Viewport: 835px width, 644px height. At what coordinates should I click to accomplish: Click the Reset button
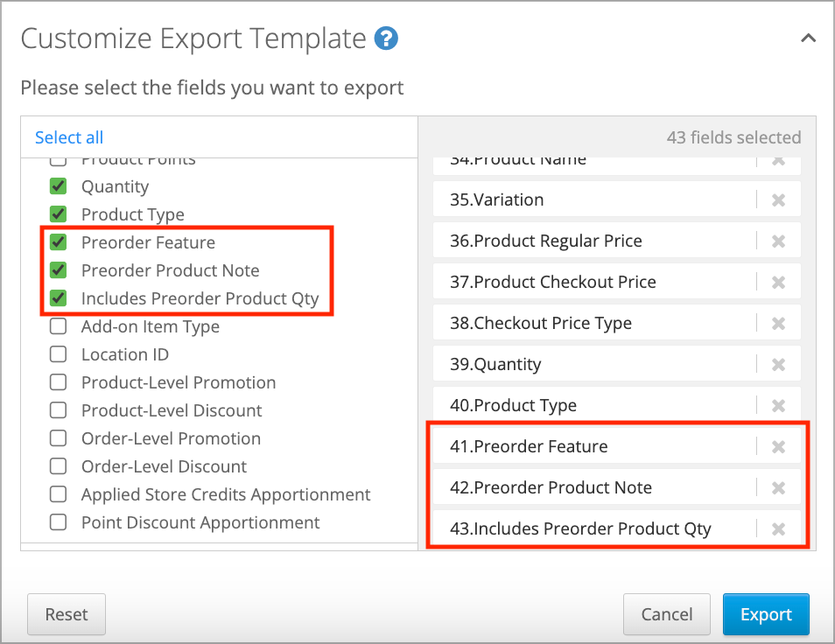(x=67, y=614)
